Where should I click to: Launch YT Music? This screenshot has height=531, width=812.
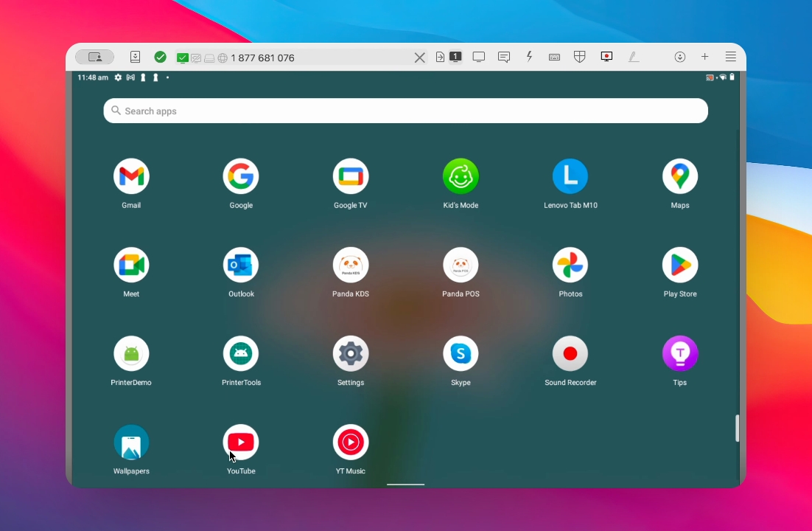351,442
